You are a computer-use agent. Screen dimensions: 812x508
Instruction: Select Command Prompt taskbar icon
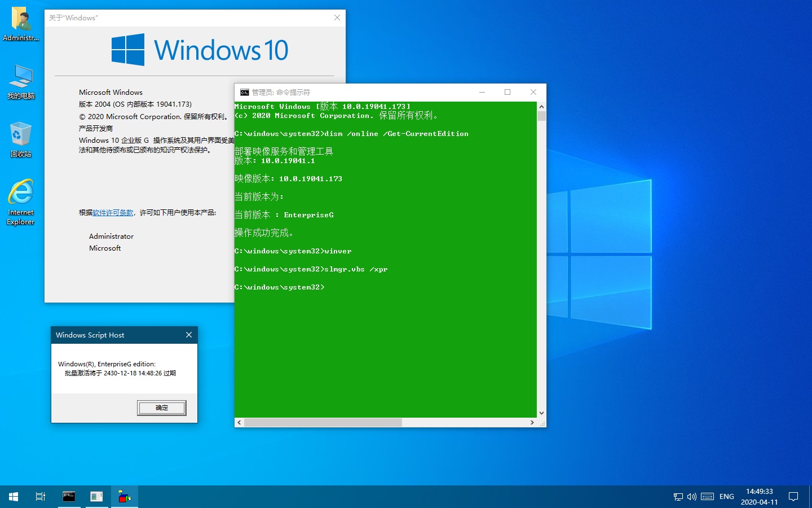69,497
